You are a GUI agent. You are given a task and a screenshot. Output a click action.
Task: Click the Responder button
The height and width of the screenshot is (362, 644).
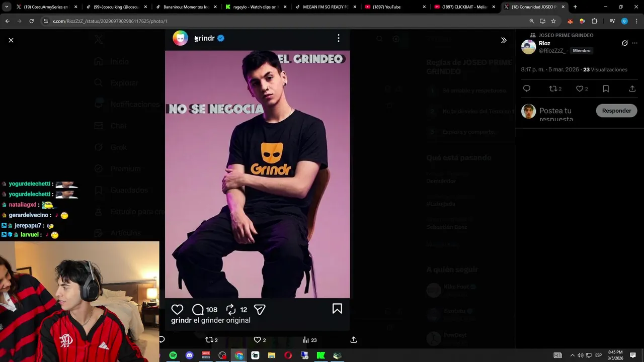click(616, 111)
